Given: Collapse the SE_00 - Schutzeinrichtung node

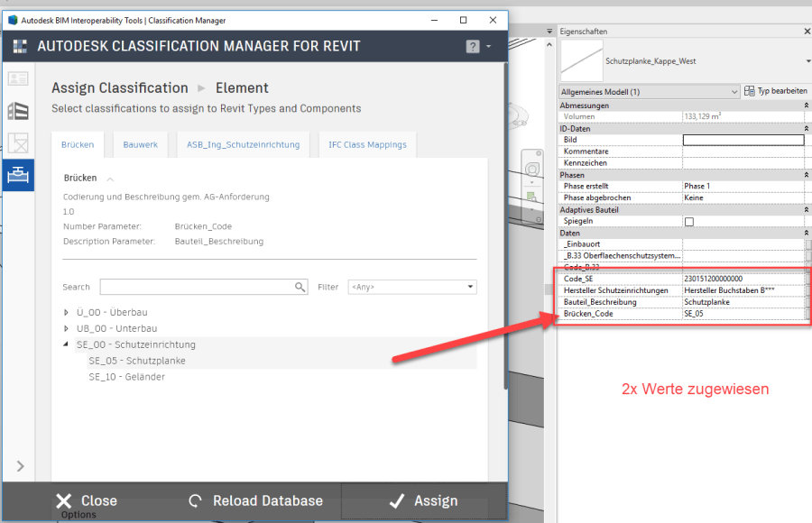Looking at the screenshot, I should 66,344.
